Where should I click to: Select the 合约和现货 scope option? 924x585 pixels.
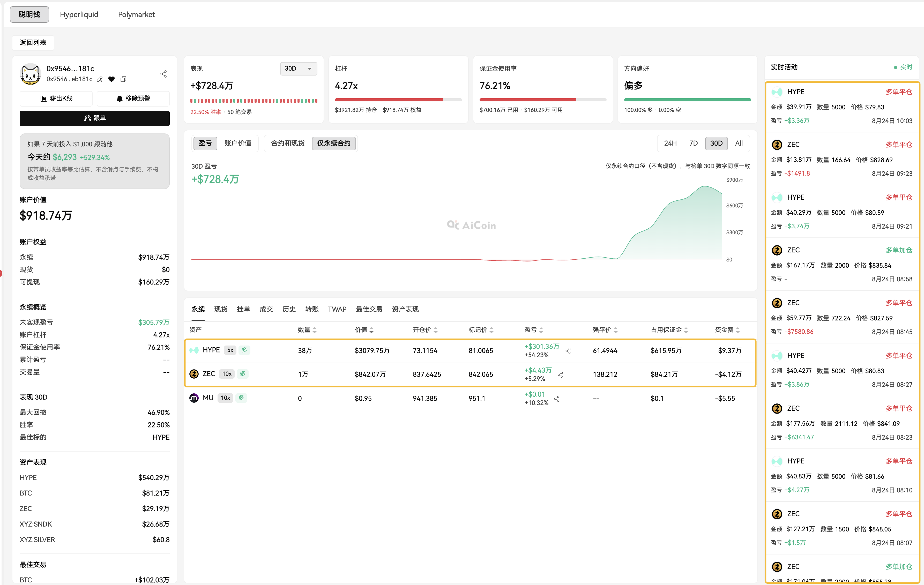(288, 143)
